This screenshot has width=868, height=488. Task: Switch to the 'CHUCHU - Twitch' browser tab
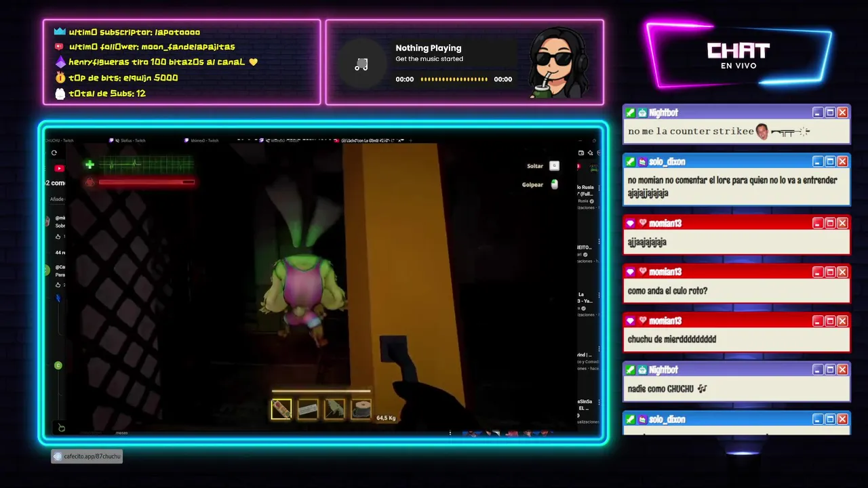click(x=60, y=140)
